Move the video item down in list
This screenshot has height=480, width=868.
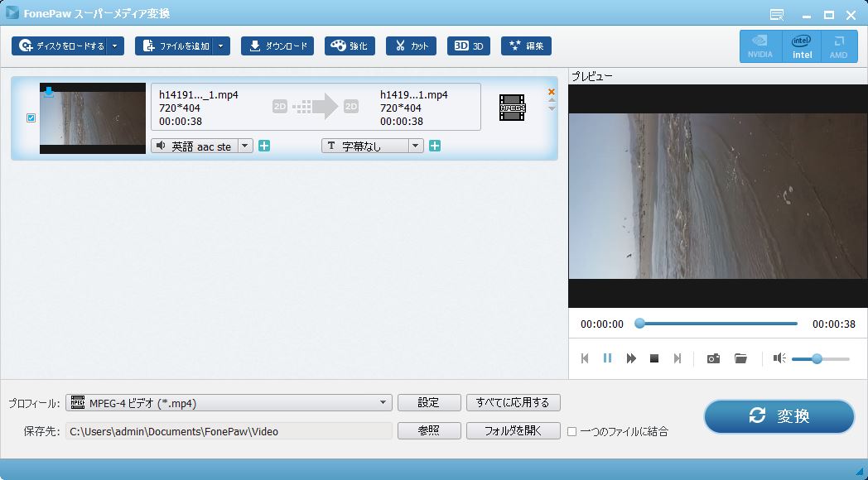pos(552,108)
